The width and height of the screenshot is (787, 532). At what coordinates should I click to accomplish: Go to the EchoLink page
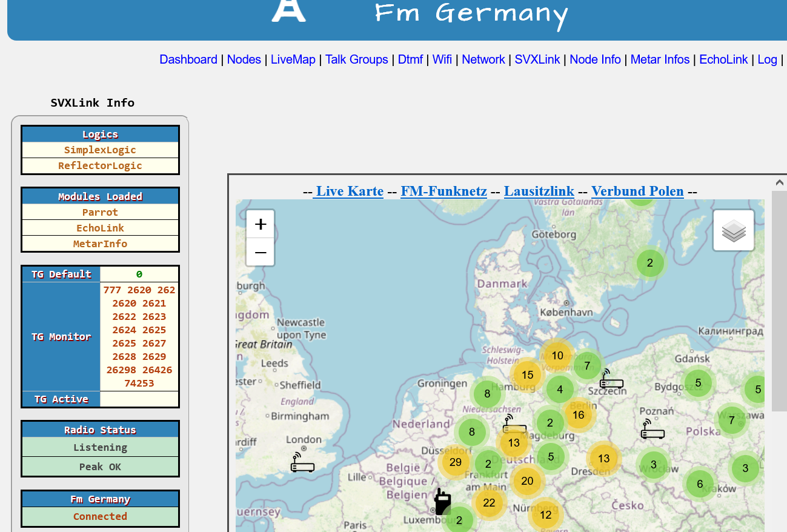click(x=723, y=59)
